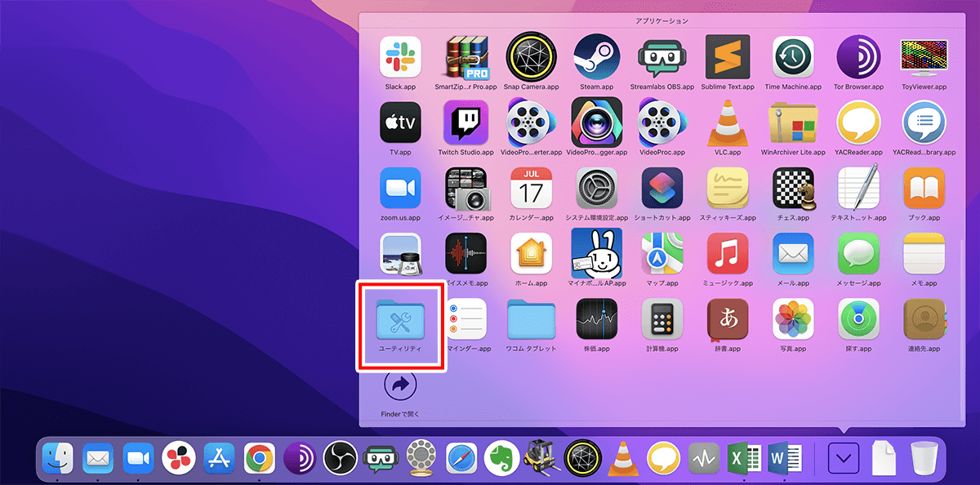Open Slack.app from the applications grid
Screen dimensions: 980x485
pyautogui.click(x=400, y=57)
